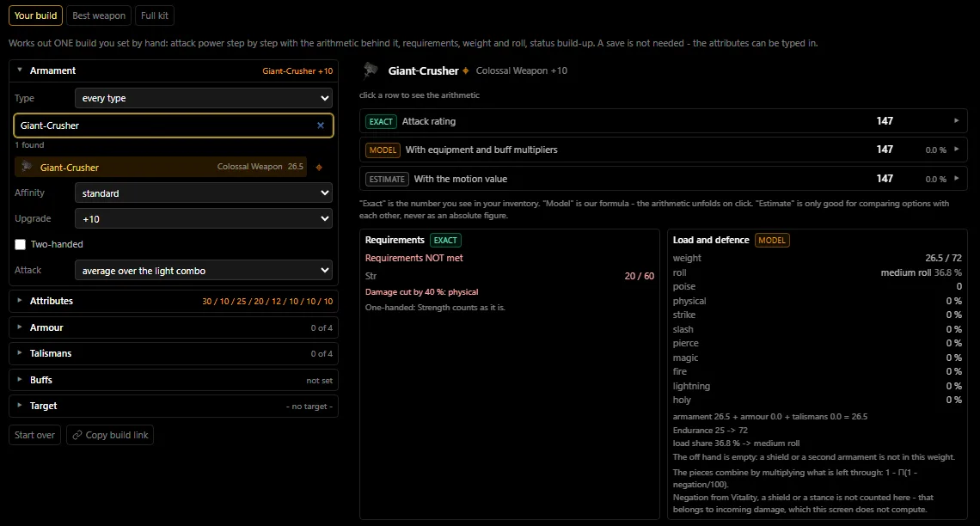
Task: Clear the Giant-Crusher search field
Action: click(x=321, y=125)
